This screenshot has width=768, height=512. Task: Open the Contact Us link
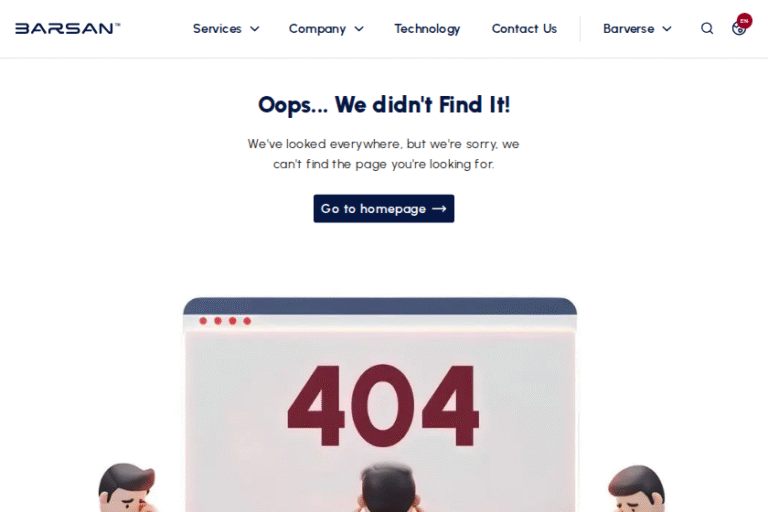point(524,29)
